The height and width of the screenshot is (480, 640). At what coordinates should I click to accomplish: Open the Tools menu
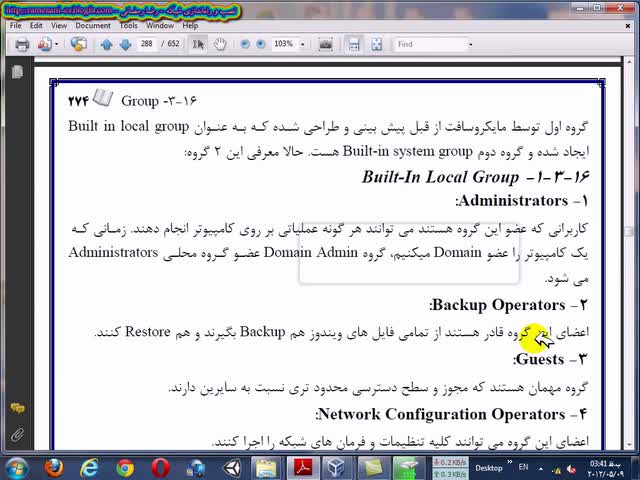[x=128, y=25]
